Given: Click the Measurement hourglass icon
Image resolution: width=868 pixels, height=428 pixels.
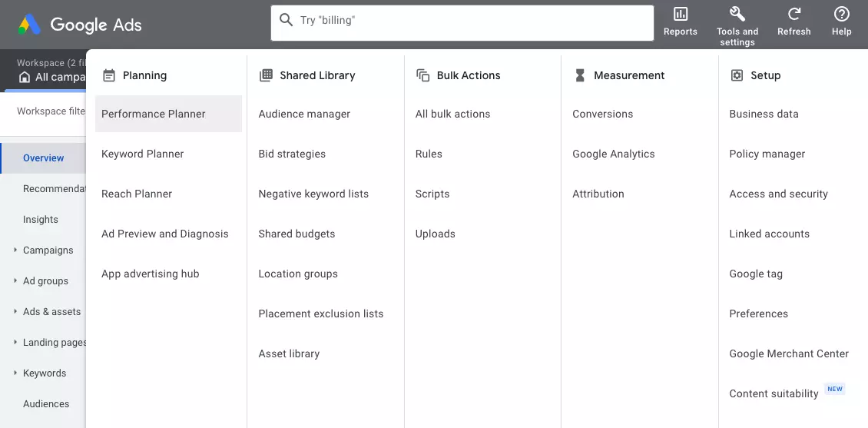Looking at the screenshot, I should [580, 75].
